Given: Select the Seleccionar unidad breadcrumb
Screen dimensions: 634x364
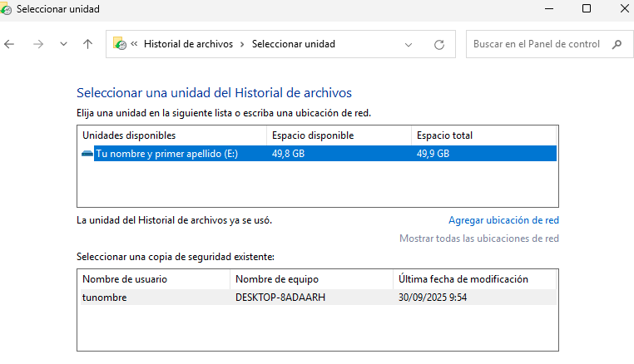Looking at the screenshot, I should tap(294, 44).
